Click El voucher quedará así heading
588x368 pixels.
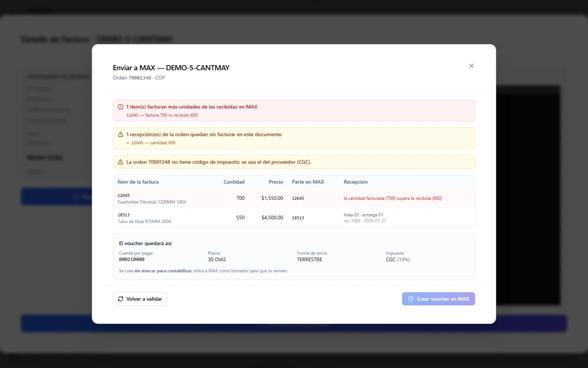tap(145, 244)
